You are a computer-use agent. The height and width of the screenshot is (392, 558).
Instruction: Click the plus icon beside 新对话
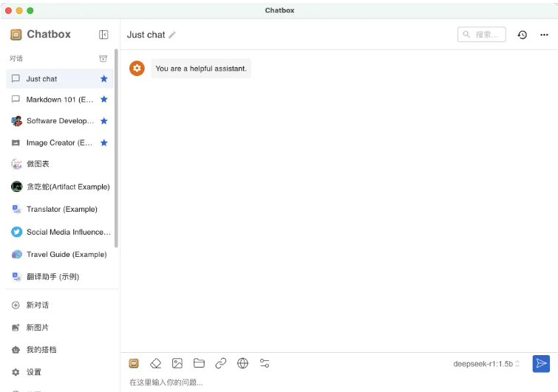tap(16, 306)
